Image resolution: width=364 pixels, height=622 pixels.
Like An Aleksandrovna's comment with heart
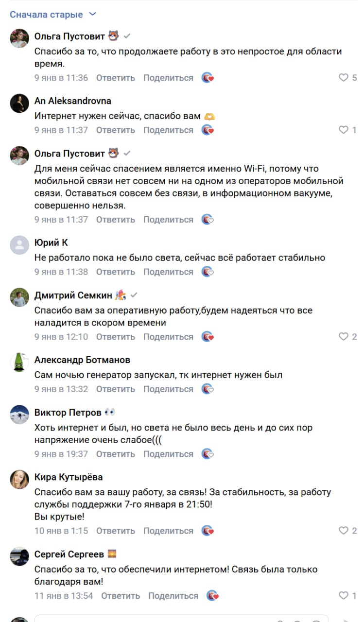(344, 130)
